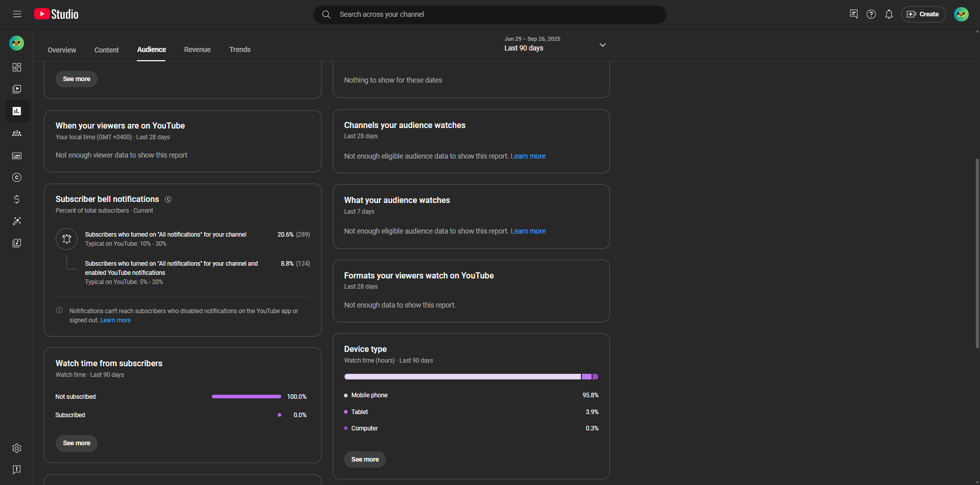Viewport: 980px width, 485px height.
Task: Open the Copyright icon in the sidebar
Action: [17, 177]
